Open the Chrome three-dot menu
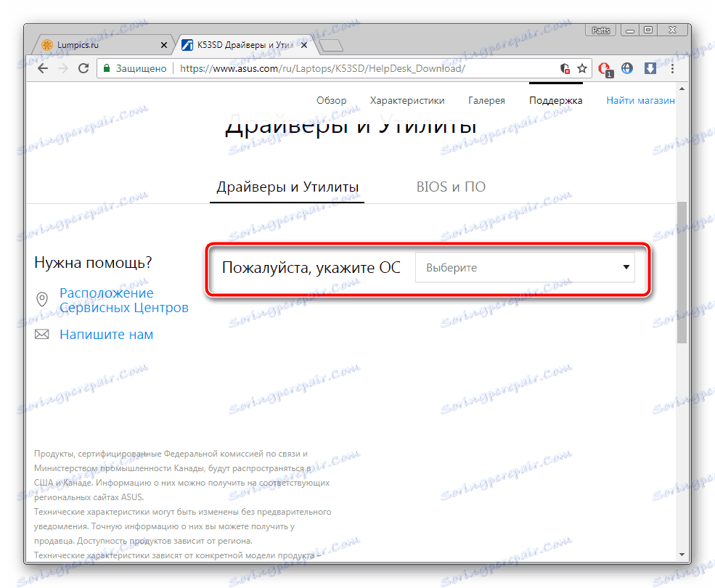 [671, 68]
